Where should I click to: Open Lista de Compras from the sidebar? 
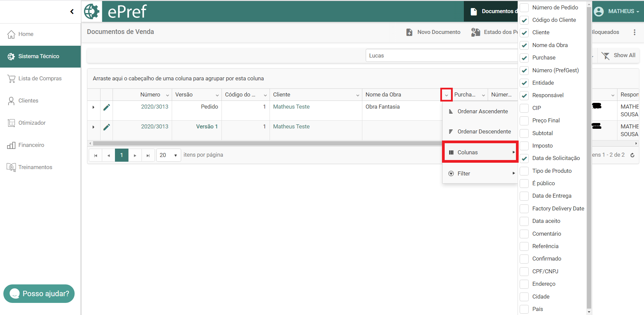click(40, 78)
